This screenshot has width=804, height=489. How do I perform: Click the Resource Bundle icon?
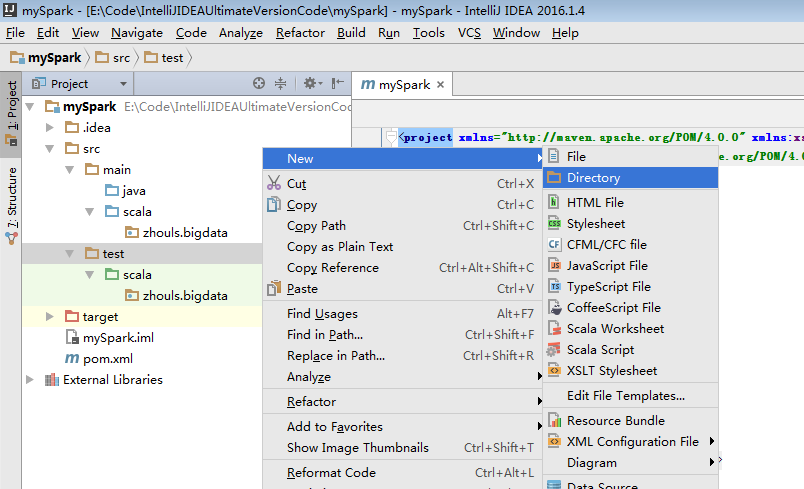(554, 420)
